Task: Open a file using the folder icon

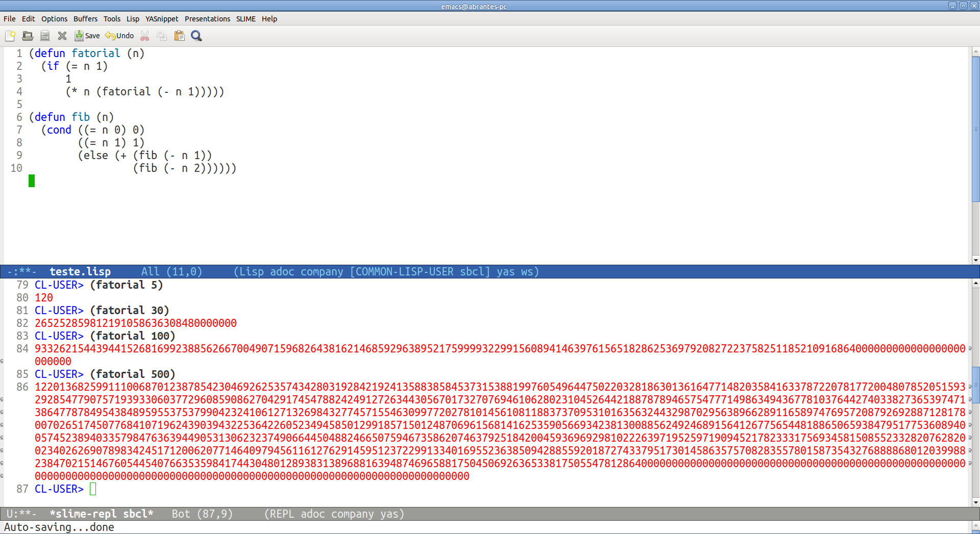Action: pos(28,36)
